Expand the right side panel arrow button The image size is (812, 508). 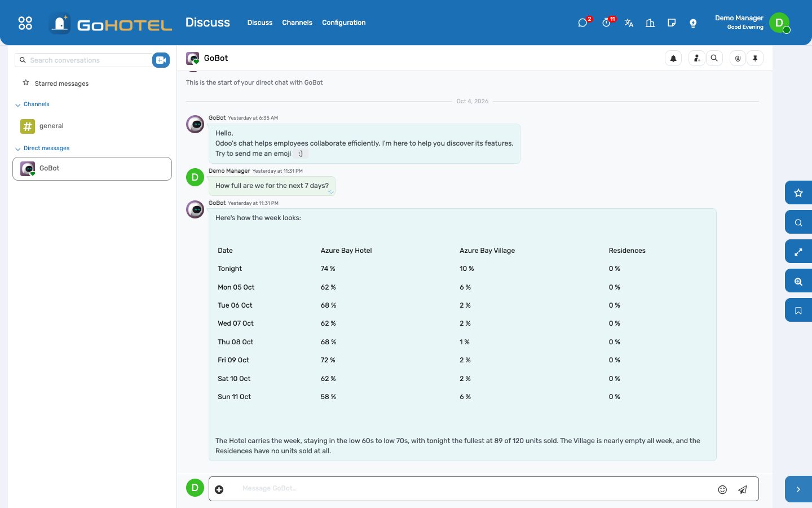coord(798,489)
